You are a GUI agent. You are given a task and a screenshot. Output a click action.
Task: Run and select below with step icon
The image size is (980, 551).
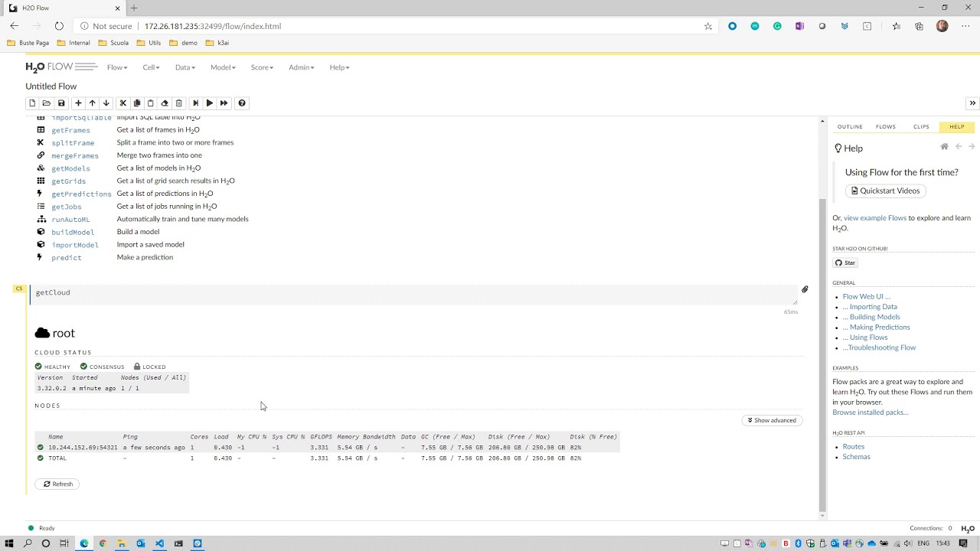pos(195,103)
